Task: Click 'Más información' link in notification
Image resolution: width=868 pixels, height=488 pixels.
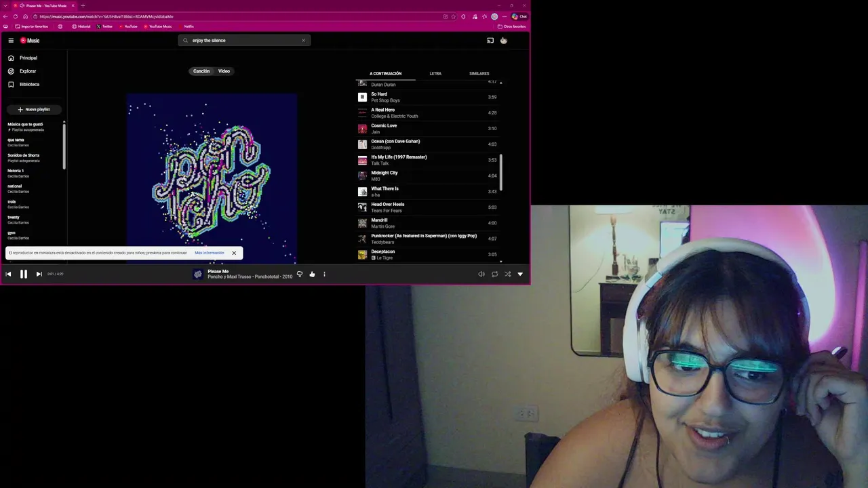Action: click(209, 253)
